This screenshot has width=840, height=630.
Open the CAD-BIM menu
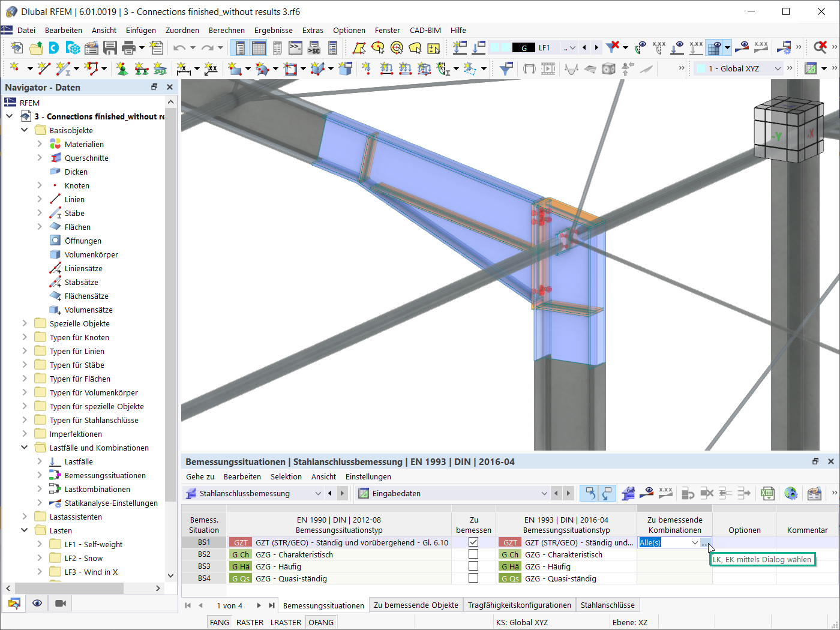click(425, 30)
